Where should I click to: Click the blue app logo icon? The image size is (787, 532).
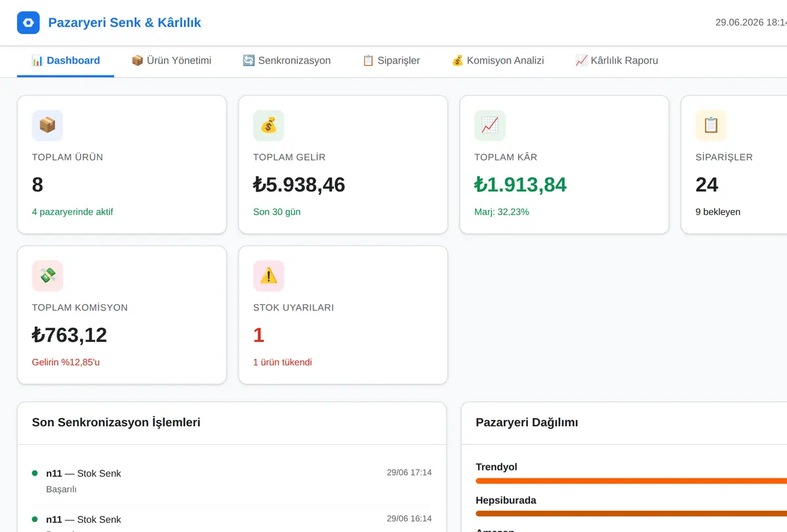click(28, 23)
